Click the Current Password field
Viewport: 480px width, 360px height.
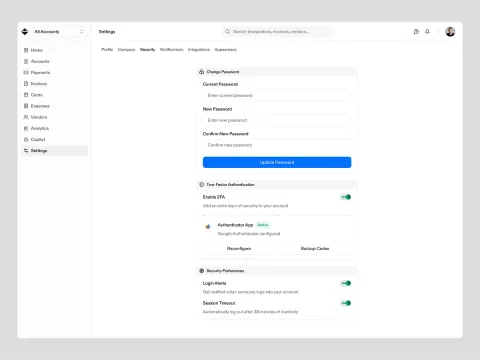[x=277, y=96]
